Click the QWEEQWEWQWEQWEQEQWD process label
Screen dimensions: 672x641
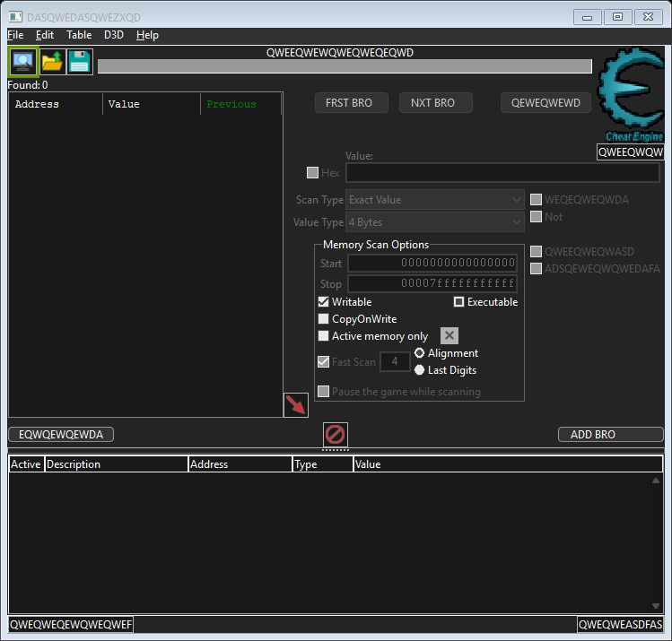[x=340, y=53]
